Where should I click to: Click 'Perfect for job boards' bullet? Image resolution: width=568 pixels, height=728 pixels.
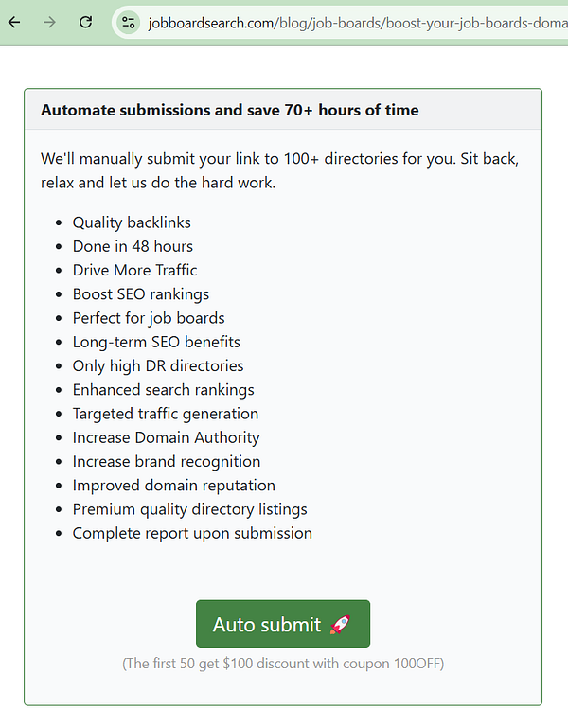click(148, 318)
